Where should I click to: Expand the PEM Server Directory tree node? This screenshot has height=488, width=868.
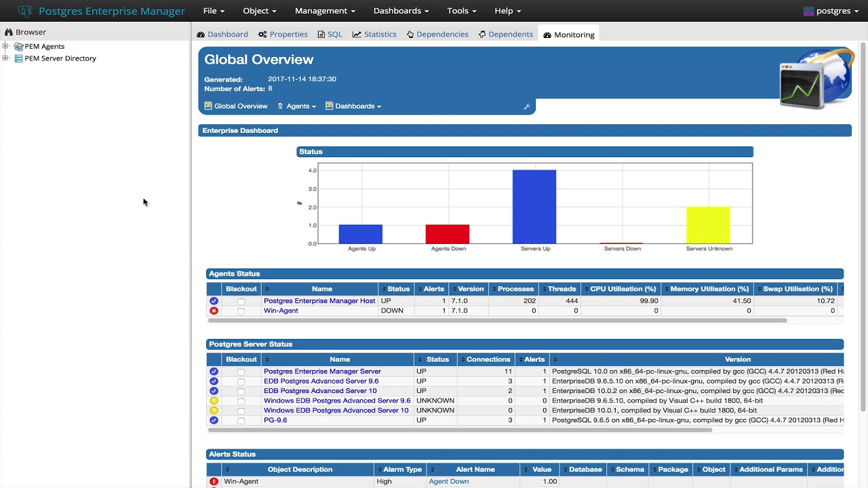(x=5, y=58)
